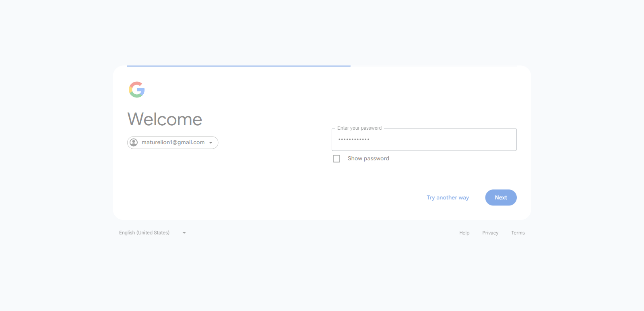Click the Google G logo

(137, 89)
